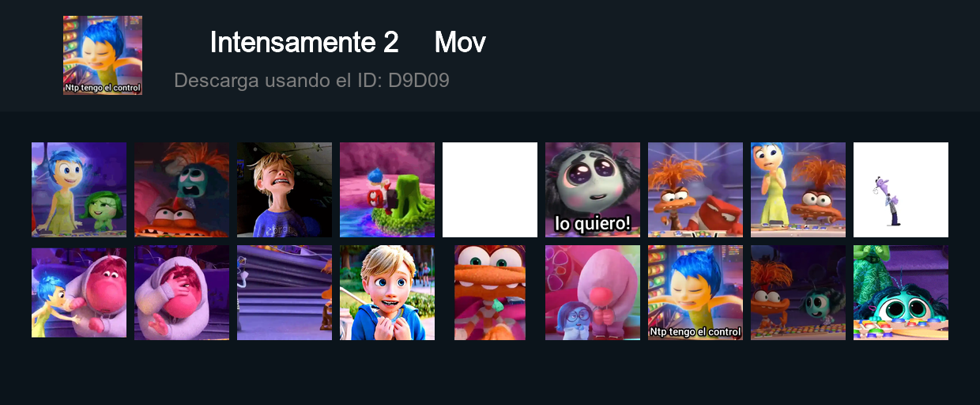Viewport: 980px width, 405px height.
Task: Open the wide-eyed Envy sticker
Action: pyautogui.click(x=901, y=293)
